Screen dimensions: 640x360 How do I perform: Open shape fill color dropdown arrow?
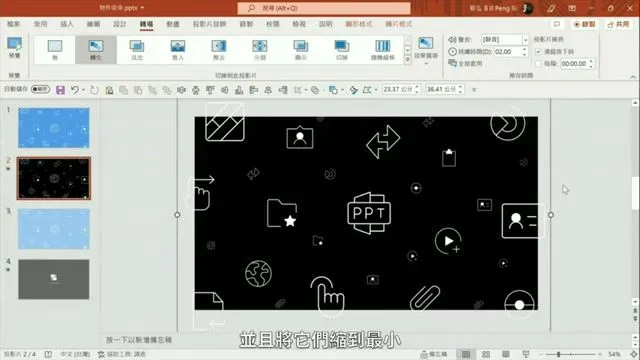(342, 90)
